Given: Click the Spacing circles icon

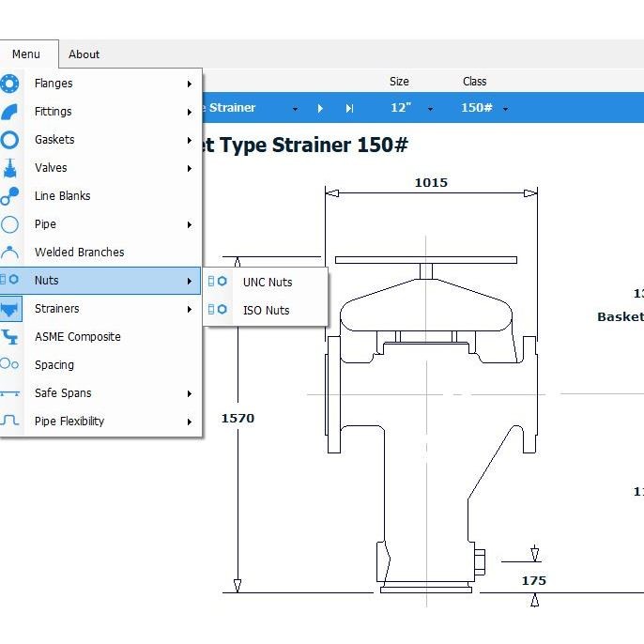Looking at the screenshot, I should (x=9, y=364).
